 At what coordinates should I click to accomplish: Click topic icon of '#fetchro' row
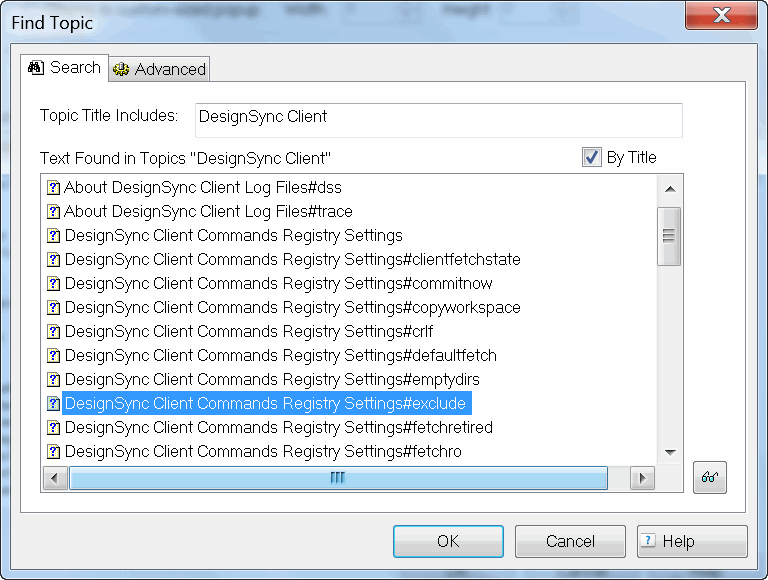53,452
